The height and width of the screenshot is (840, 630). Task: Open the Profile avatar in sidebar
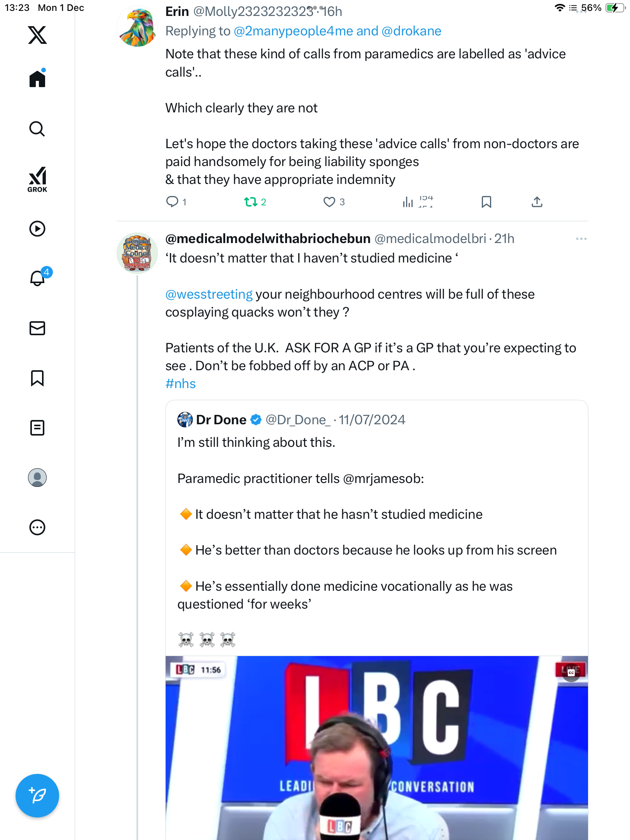(x=37, y=478)
